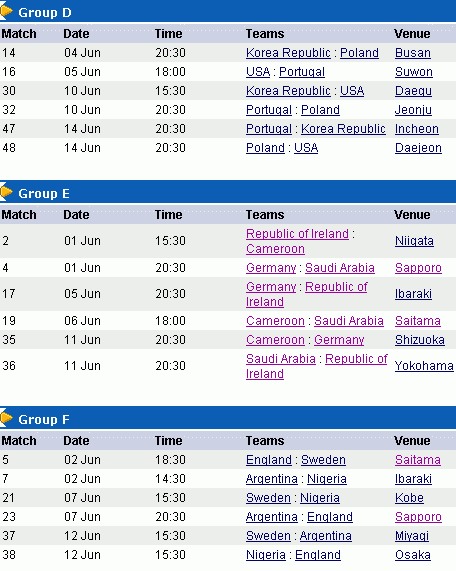Open the Osaka venue link
The height and width of the screenshot is (571, 456).
[413, 555]
